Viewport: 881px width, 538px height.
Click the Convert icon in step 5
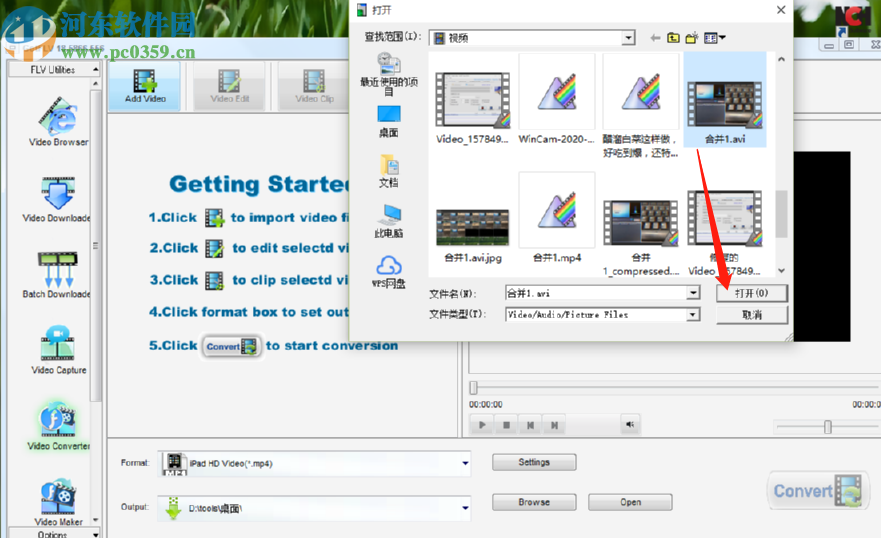tap(231, 346)
